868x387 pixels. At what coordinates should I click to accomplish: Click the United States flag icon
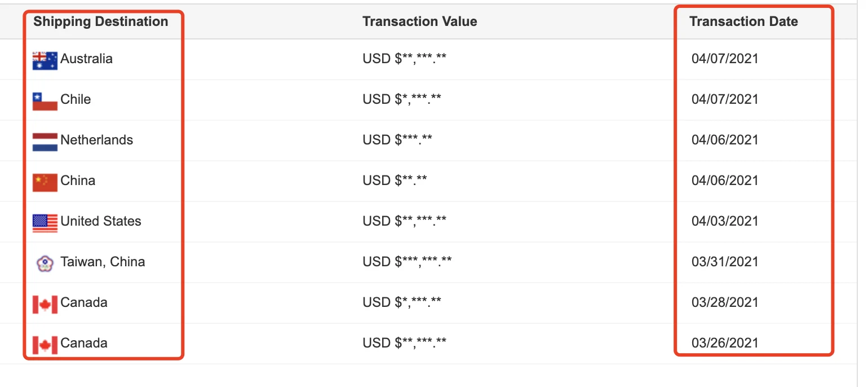[45, 222]
